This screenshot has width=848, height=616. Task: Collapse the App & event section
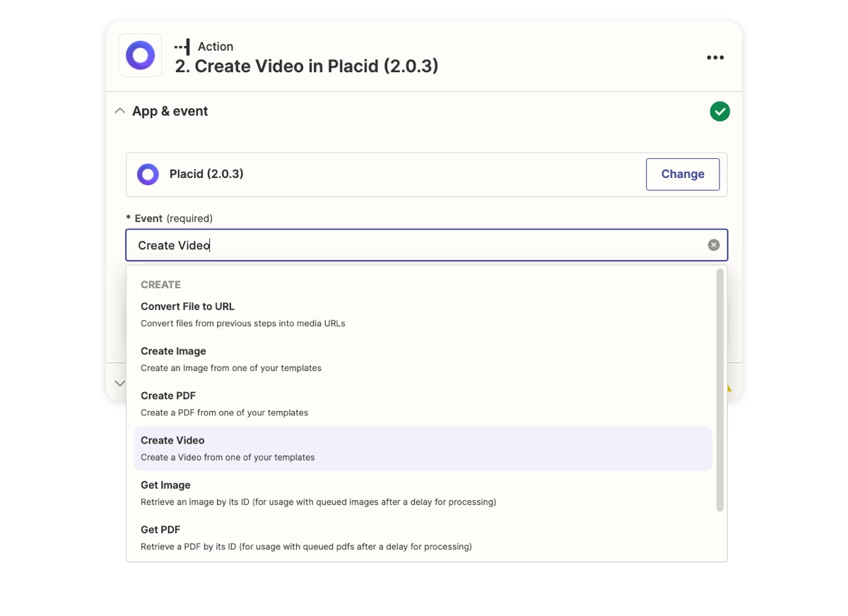click(120, 111)
